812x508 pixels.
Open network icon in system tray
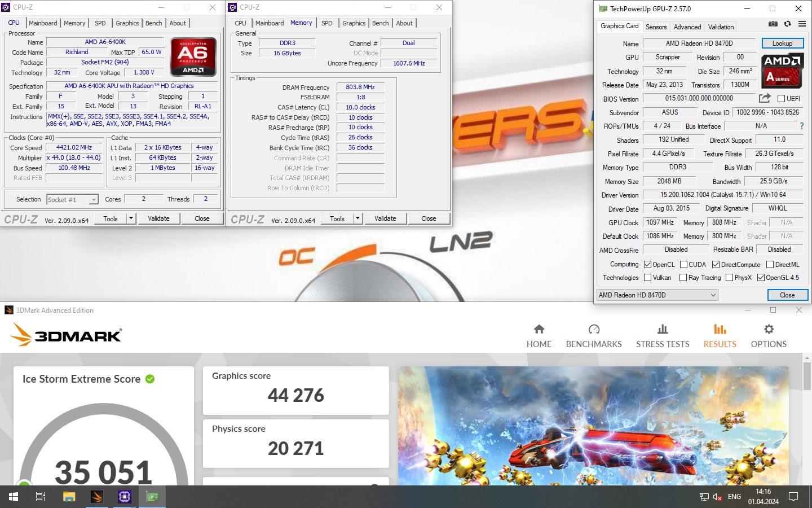[704, 497]
